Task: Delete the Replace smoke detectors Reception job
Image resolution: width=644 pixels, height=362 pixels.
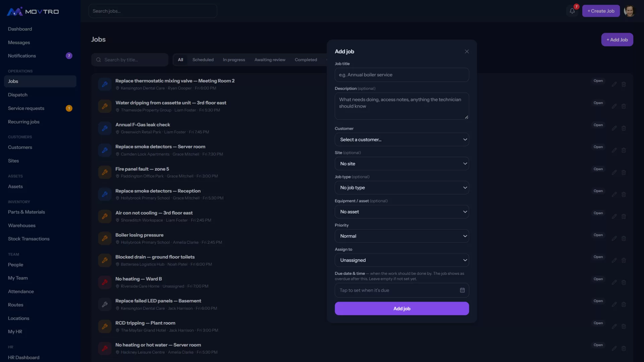Action: click(x=624, y=194)
